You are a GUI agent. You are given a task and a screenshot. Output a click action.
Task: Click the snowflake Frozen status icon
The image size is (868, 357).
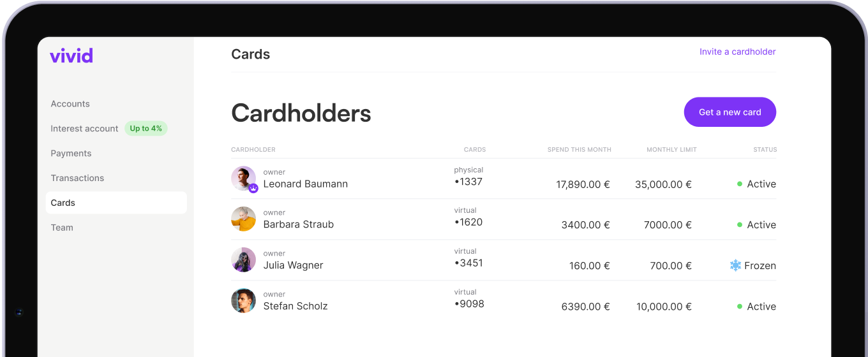735,265
